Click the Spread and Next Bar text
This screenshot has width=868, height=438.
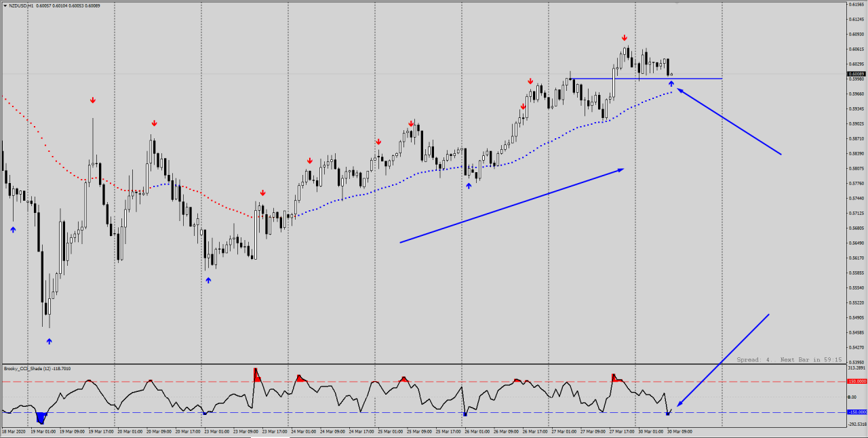[x=789, y=359]
